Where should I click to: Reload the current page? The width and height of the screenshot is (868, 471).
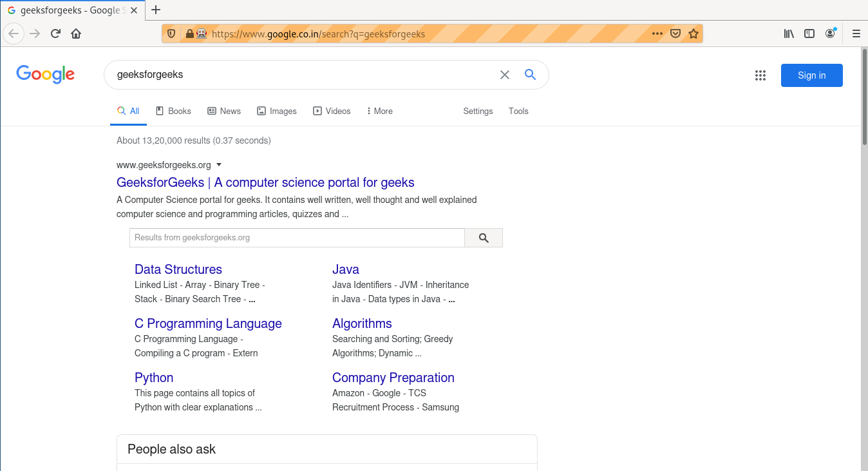tap(55, 34)
